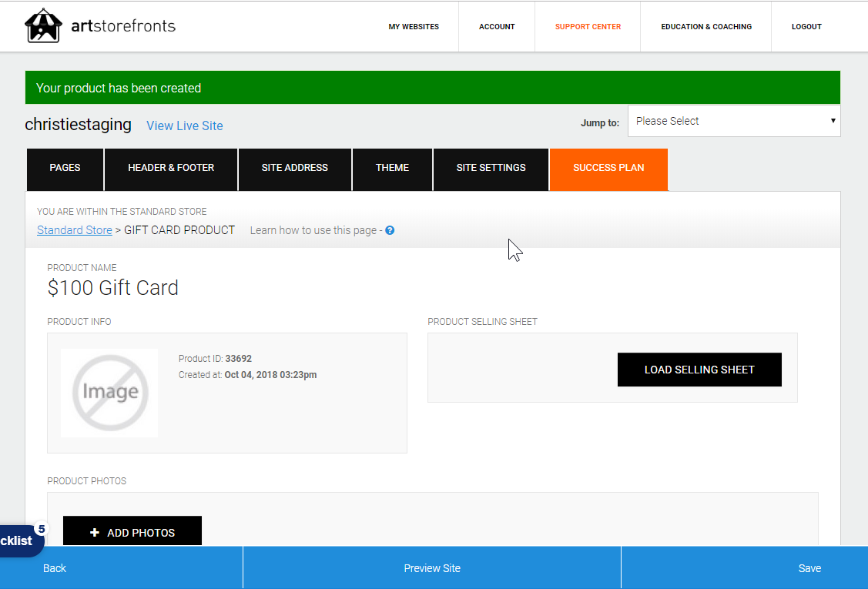Switch to the HEADER & FOOTER tab

[x=170, y=169]
